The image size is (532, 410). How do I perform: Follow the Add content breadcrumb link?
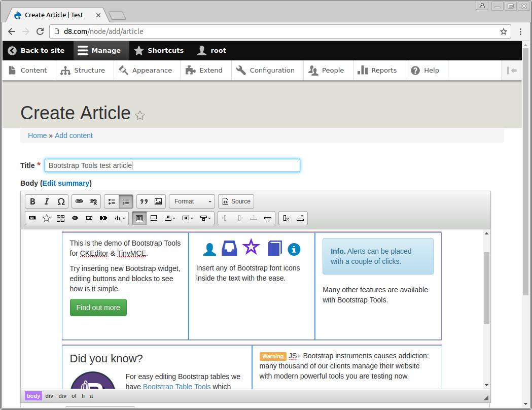[74, 135]
